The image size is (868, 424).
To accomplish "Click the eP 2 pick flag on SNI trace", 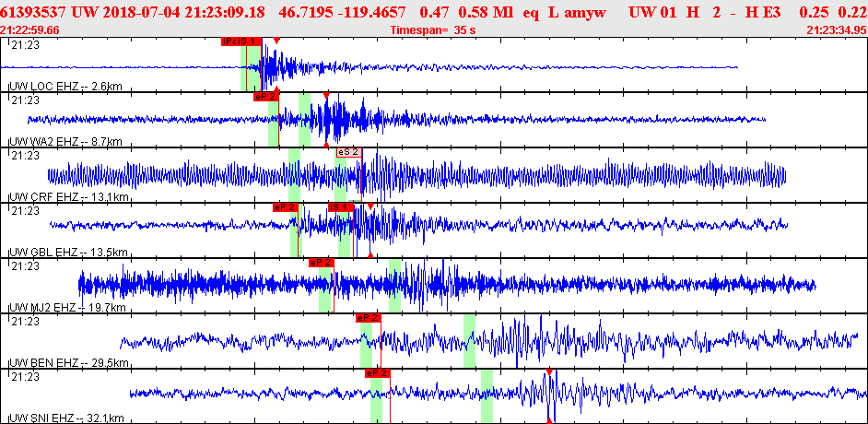I will (377, 373).
